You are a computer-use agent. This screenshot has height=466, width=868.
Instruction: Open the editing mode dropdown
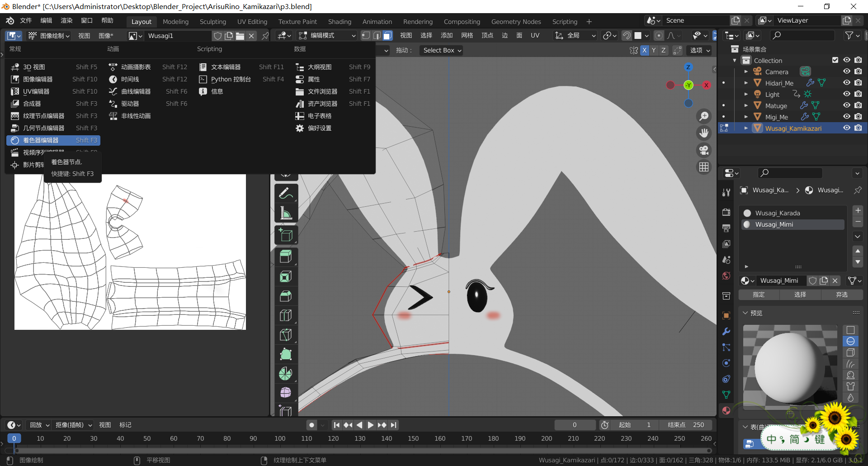[x=327, y=35]
